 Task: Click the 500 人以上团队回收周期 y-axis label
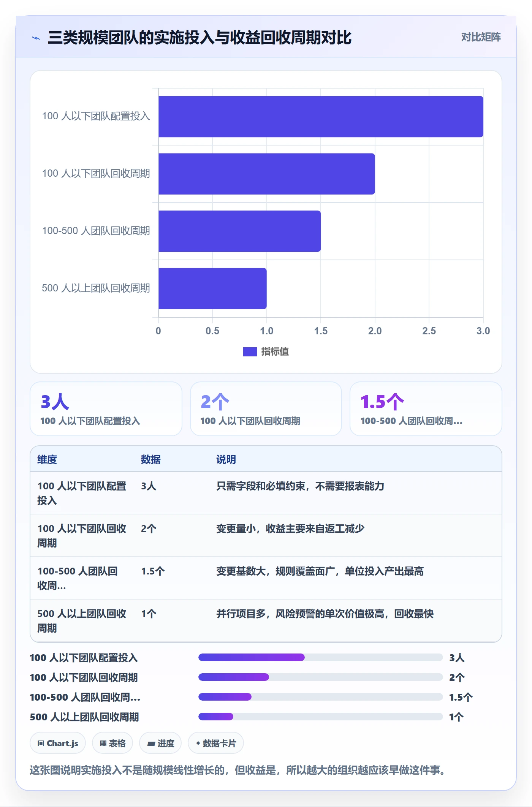(96, 288)
